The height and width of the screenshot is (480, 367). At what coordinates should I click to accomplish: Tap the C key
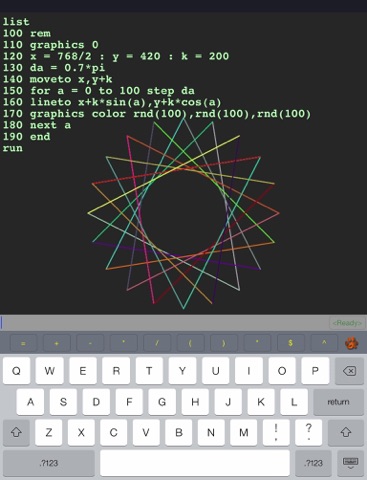click(x=114, y=433)
